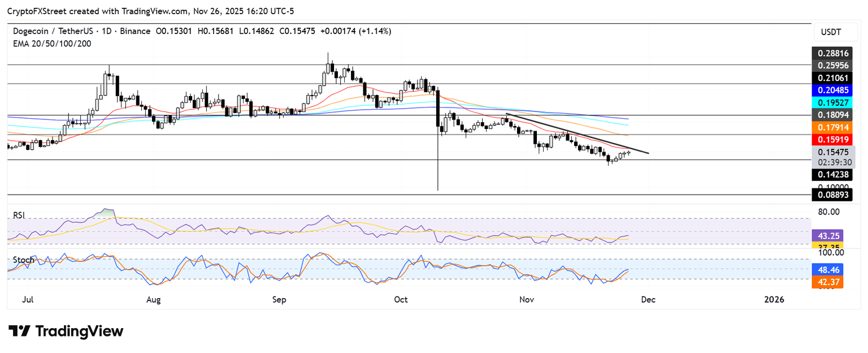The width and height of the screenshot is (868, 353).
Task: Click the cyan 0.19527 EMA price tag
Action: click(831, 102)
